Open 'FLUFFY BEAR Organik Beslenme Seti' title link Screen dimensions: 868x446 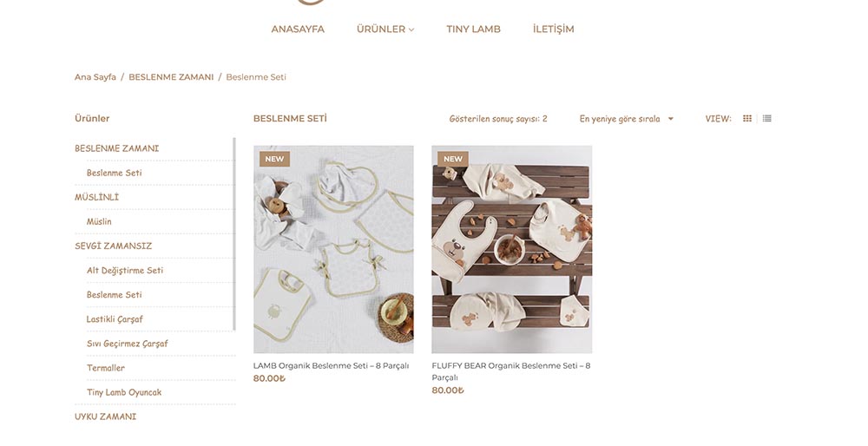511,371
